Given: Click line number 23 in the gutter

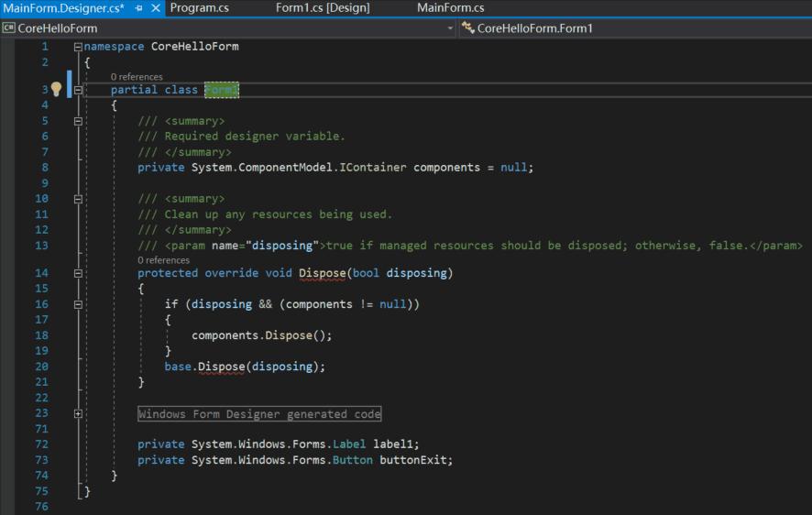Looking at the screenshot, I should tap(41, 413).
